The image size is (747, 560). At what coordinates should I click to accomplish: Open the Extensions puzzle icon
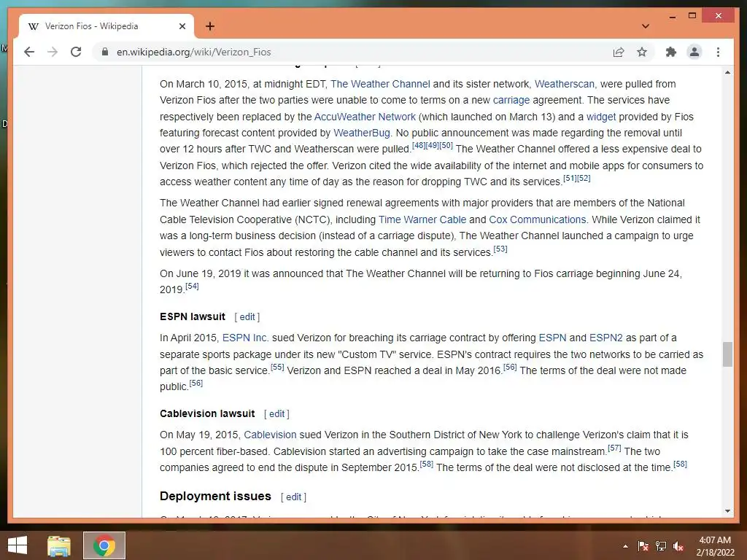tap(671, 52)
